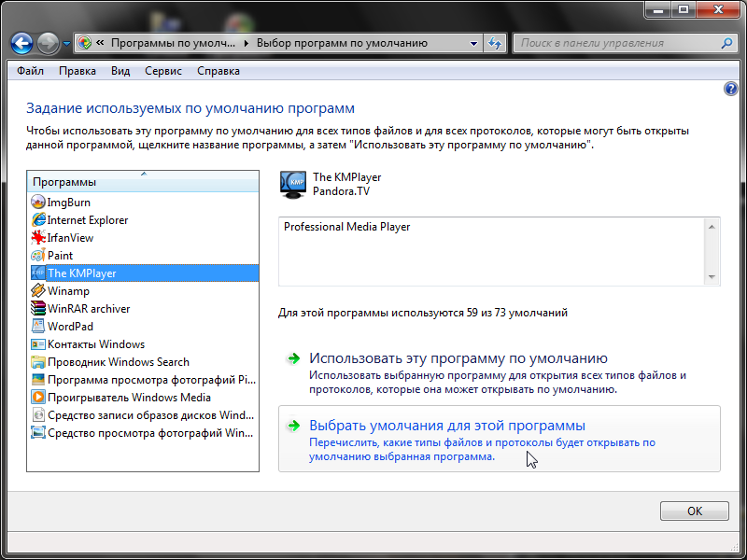The height and width of the screenshot is (560, 747).
Task: Click green arrow beside Использовать эту программу
Action: pyautogui.click(x=293, y=358)
